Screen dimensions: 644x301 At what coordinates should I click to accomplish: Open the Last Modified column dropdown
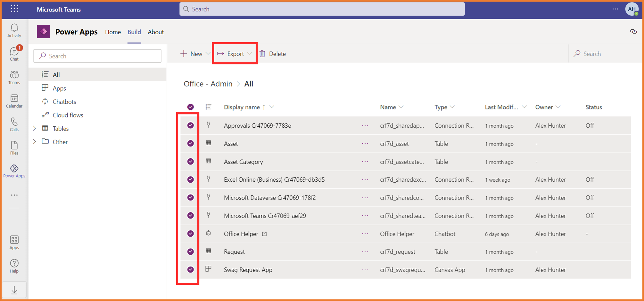524,107
